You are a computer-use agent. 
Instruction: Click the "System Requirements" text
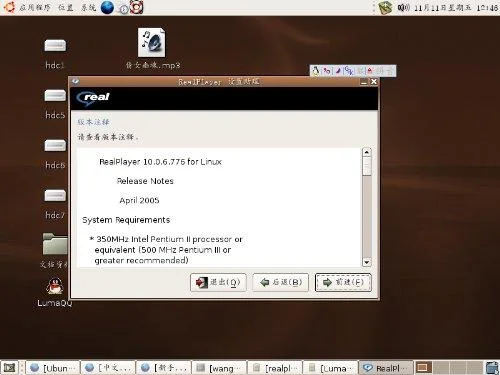pyautogui.click(x=126, y=220)
